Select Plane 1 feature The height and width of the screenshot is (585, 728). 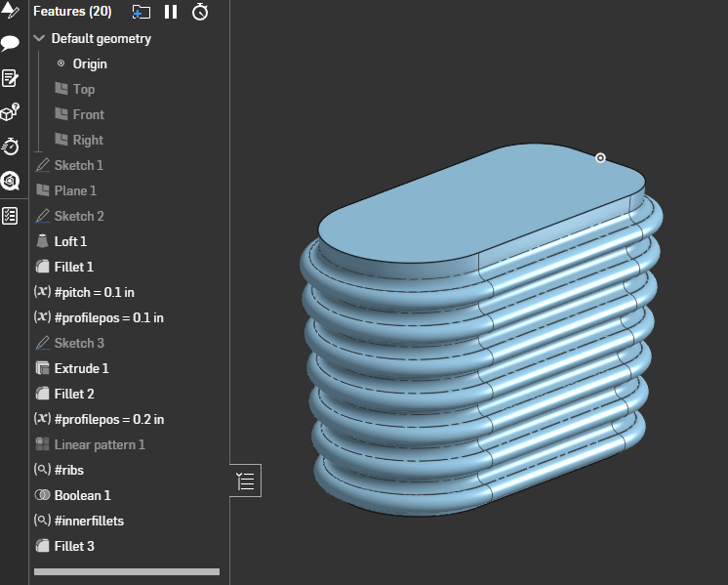[x=75, y=190]
